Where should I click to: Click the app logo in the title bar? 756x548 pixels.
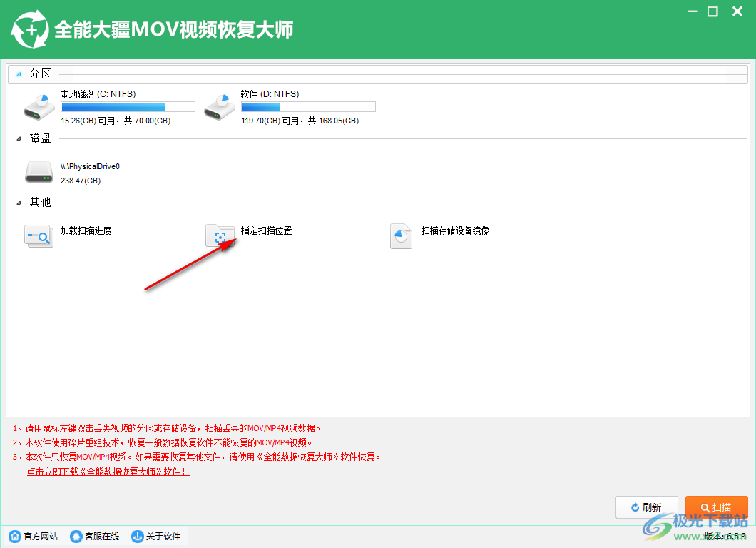30,29
